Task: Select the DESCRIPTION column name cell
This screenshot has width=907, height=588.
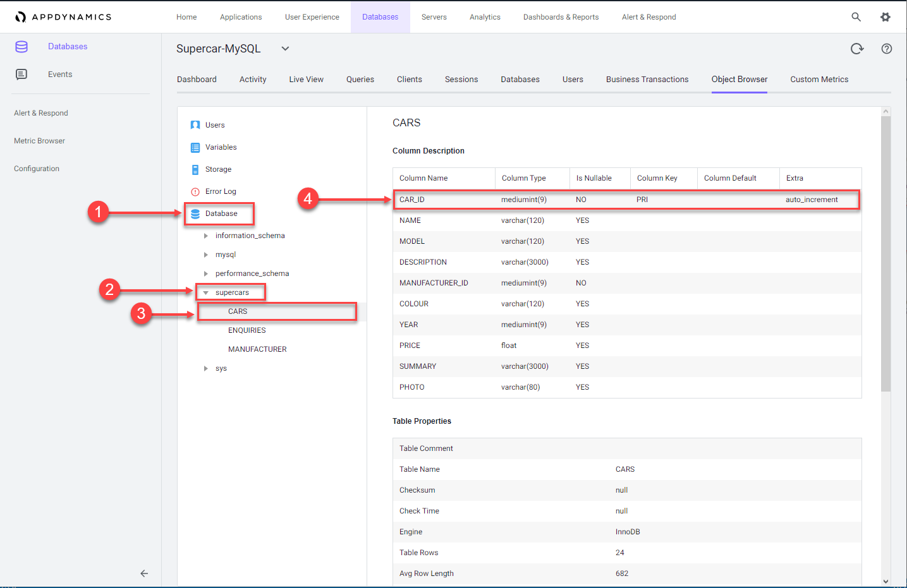Action: [423, 262]
